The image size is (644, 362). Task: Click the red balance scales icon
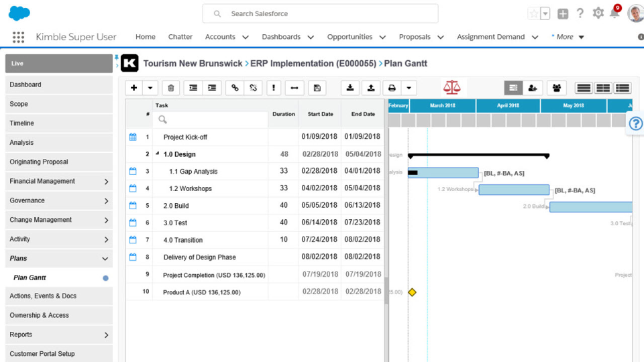tap(451, 87)
